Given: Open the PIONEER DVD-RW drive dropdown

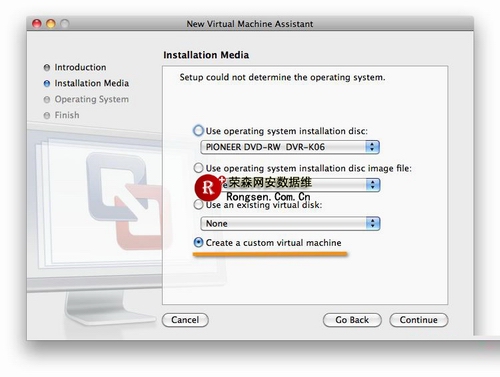Looking at the screenshot, I should (x=290, y=147).
